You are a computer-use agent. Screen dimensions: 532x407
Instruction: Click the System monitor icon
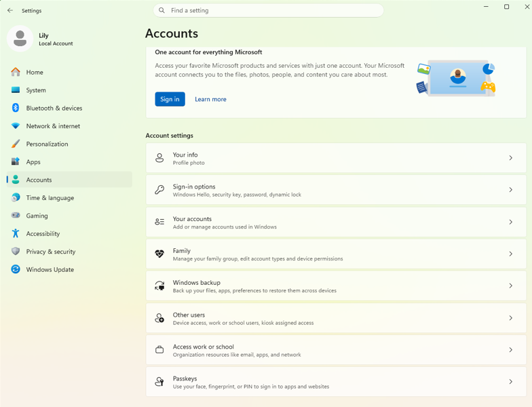[x=15, y=90]
